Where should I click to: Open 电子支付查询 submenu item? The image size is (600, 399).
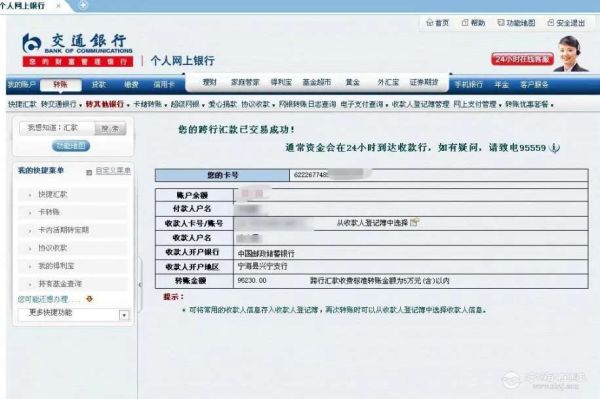362,104
